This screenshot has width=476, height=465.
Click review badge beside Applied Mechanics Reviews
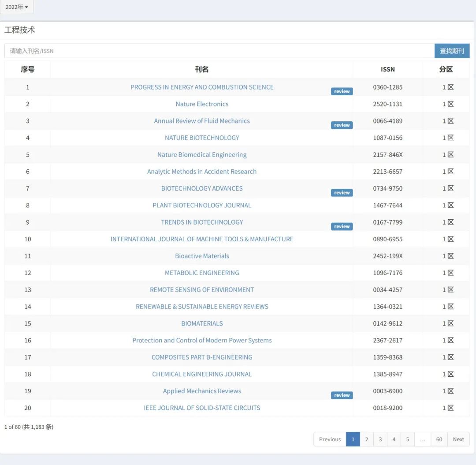click(342, 395)
